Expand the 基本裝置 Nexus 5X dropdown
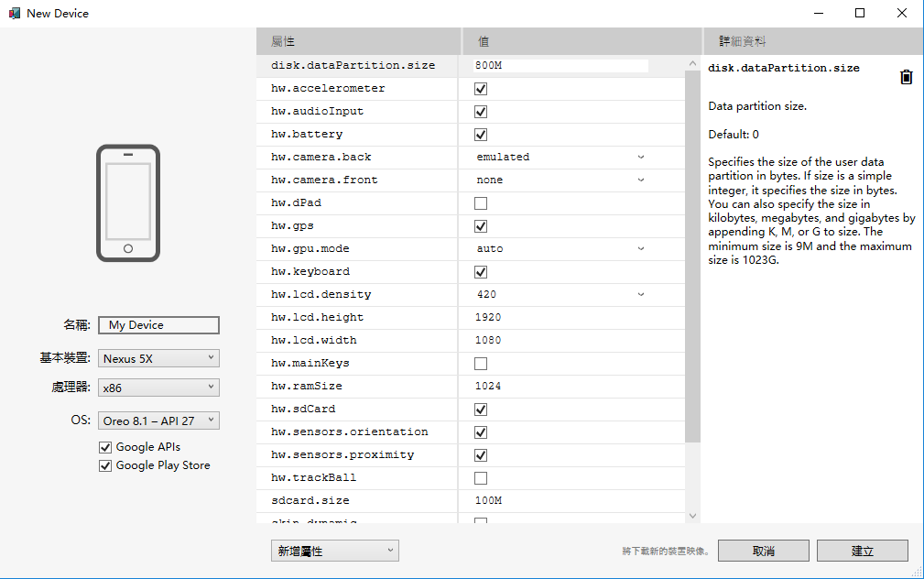Screen dimensions: 924x579 158,358
